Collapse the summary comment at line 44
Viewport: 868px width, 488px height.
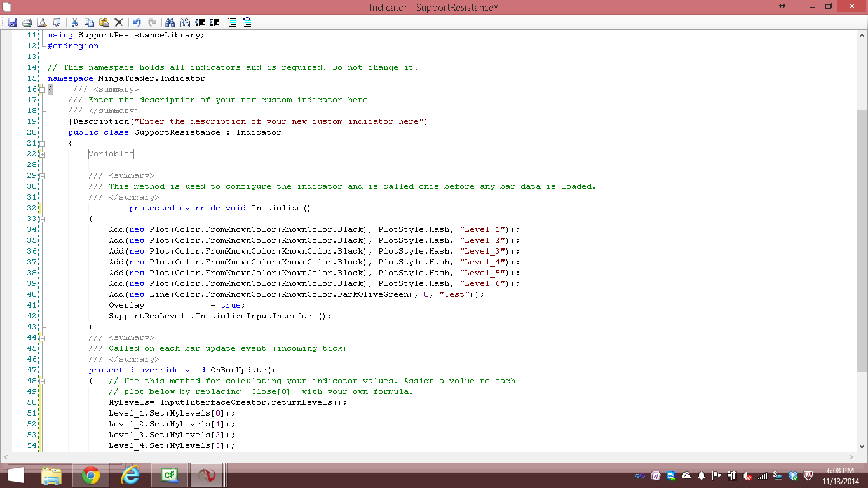42,338
